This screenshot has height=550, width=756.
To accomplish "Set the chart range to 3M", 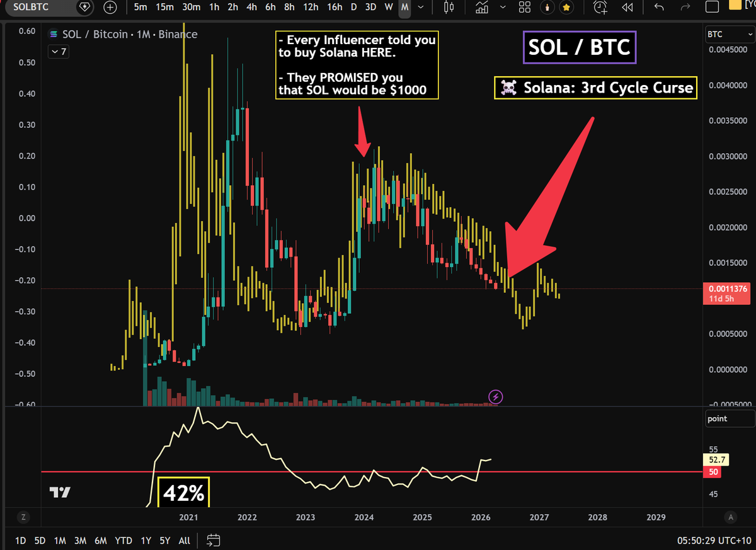I will [x=80, y=540].
